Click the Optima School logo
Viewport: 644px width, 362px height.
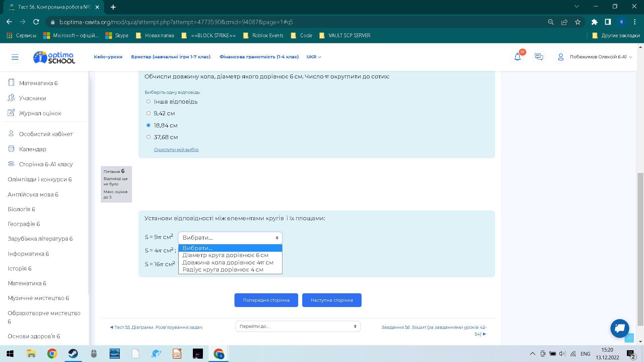(x=54, y=57)
